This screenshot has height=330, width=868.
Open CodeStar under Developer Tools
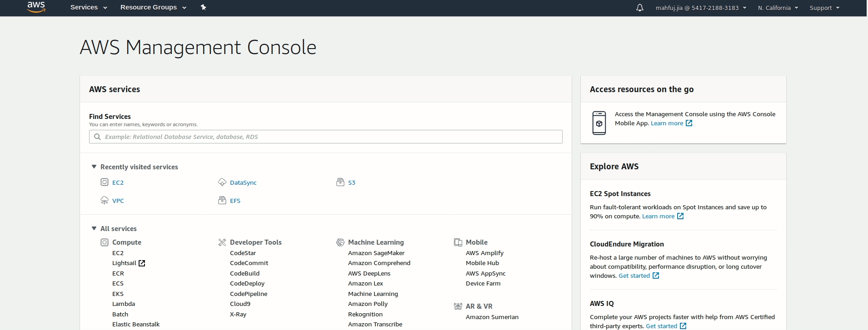(x=243, y=253)
